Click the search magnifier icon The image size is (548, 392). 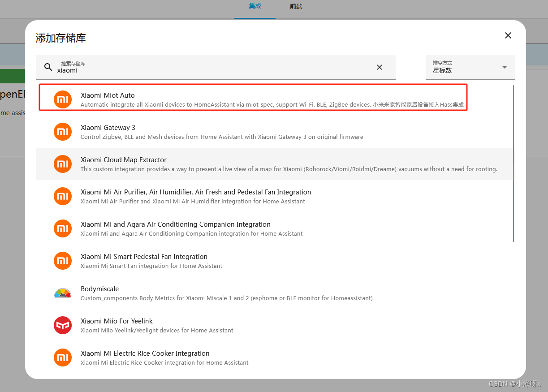48,67
